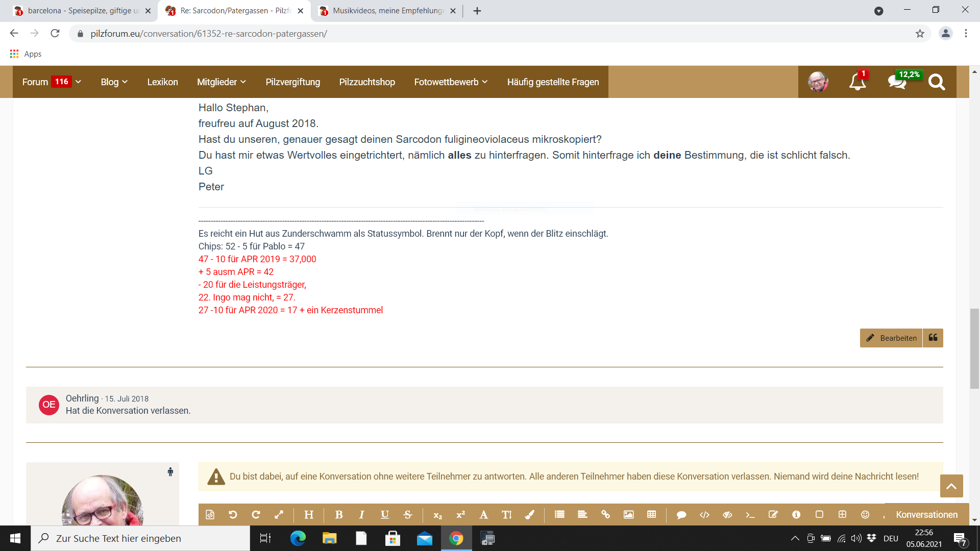Insert a table via editor toolbar
Viewport: 980px width, 551px height.
coord(651,515)
